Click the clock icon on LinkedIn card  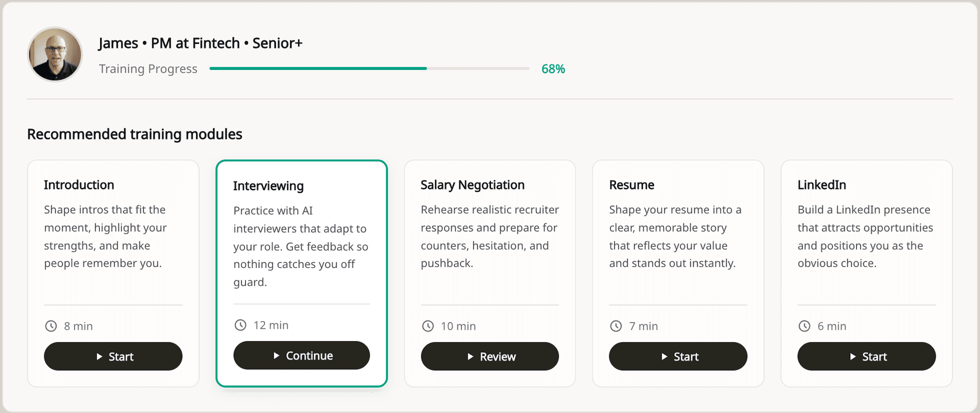point(804,326)
